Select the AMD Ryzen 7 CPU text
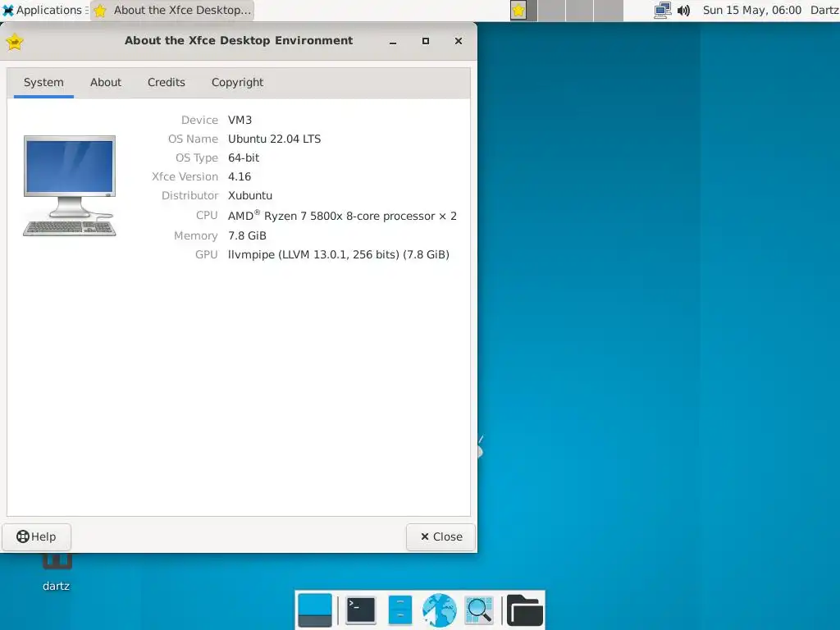This screenshot has width=840, height=630. [x=342, y=216]
